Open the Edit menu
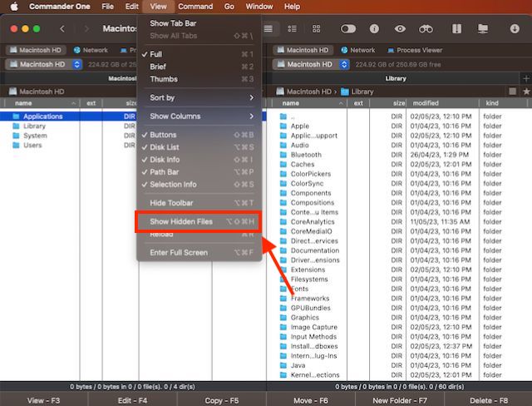532x406 pixels. pos(131,7)
